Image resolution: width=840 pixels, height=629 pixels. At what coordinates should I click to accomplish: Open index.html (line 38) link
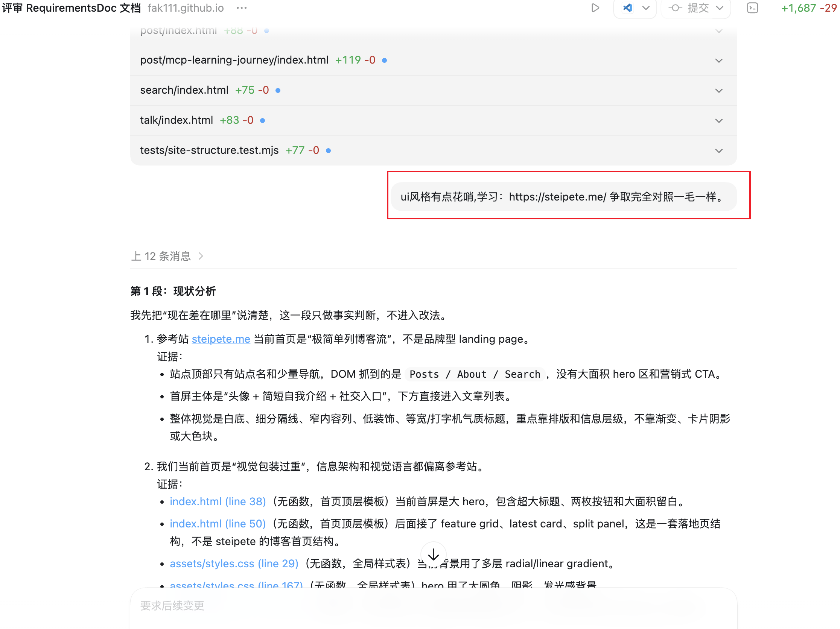(x=218, y=501)
